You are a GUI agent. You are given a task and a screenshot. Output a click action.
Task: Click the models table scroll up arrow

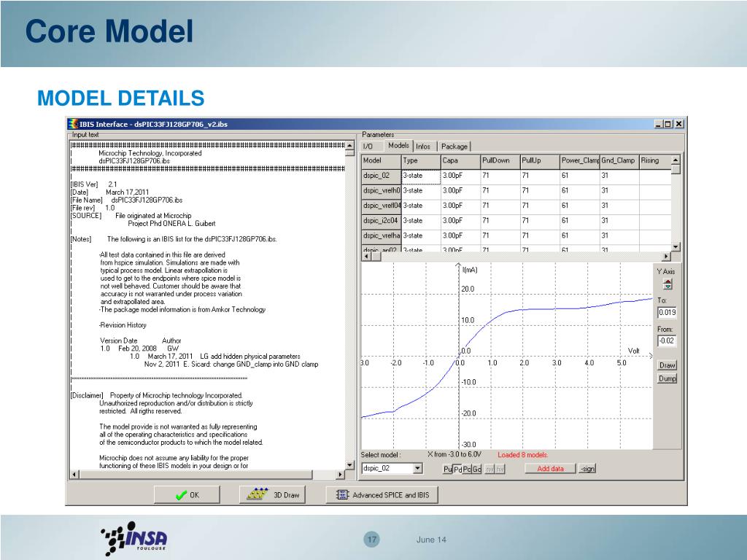point(676,160)
